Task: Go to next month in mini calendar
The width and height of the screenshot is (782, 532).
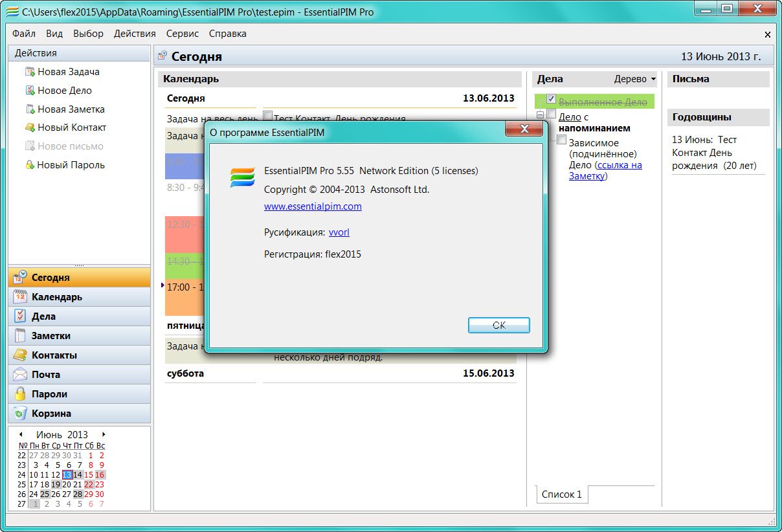Action: point(104,434)
